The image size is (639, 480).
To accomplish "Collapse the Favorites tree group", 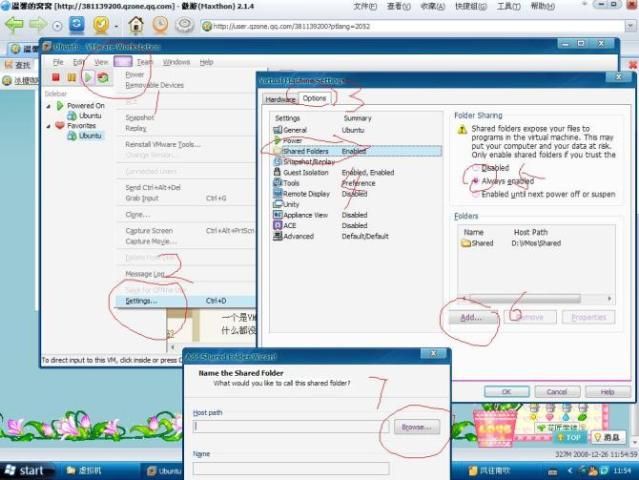I will [48, 126].
